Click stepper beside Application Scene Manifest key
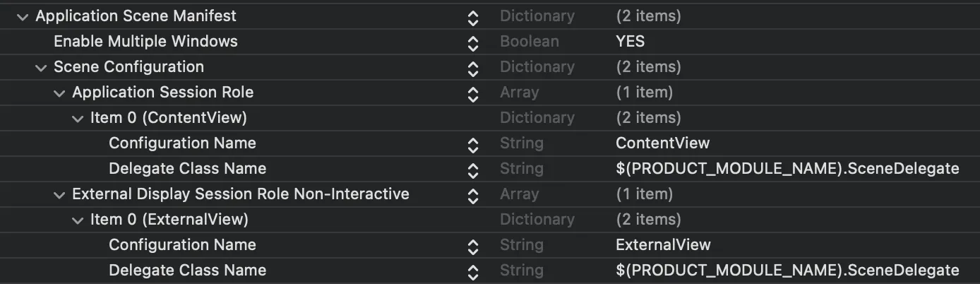The height and width of the screenshot is (284, 980). (x=473, y=17)
